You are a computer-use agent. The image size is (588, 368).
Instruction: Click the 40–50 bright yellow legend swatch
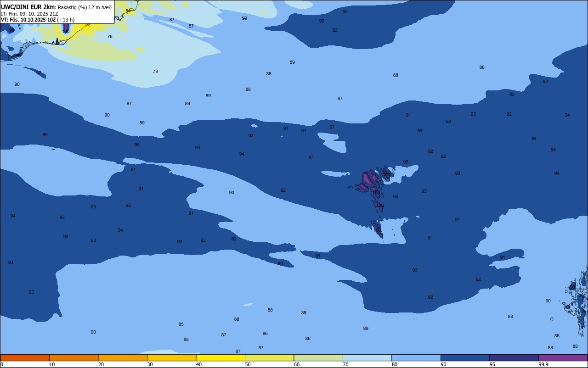(x=220, y=357)
